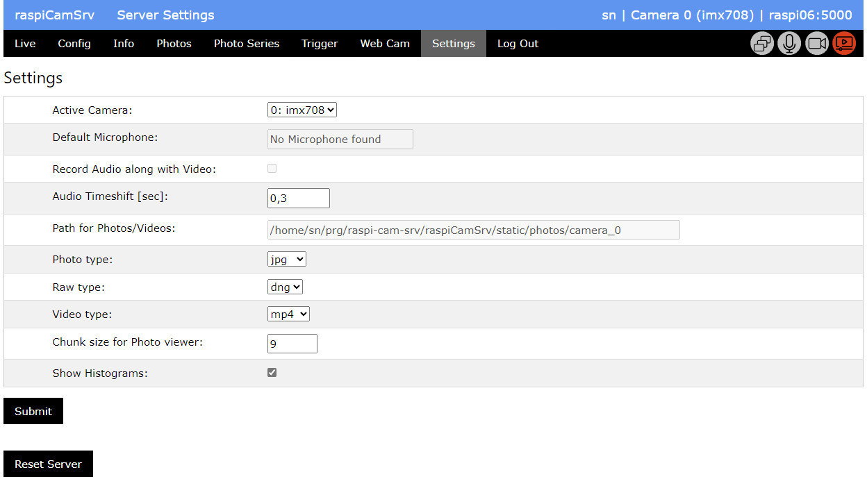Viewport: 867px width, 504px height.
Task: Click the Reset Server button
Action: coord(48,464)
